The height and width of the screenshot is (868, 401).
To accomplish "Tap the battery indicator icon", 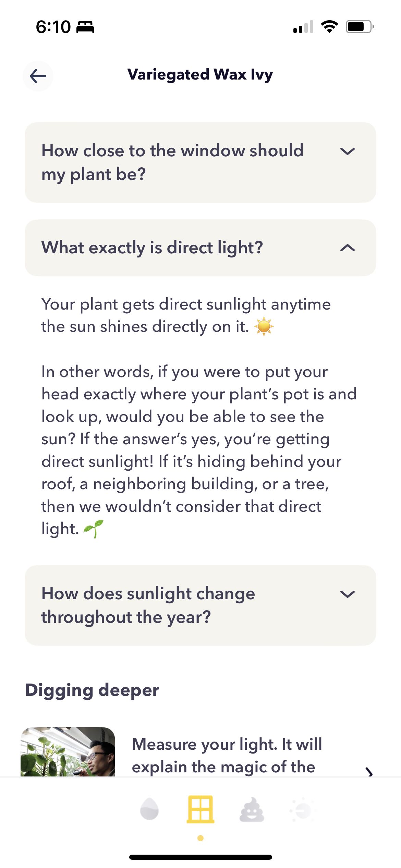I will (x=360, y=27).
